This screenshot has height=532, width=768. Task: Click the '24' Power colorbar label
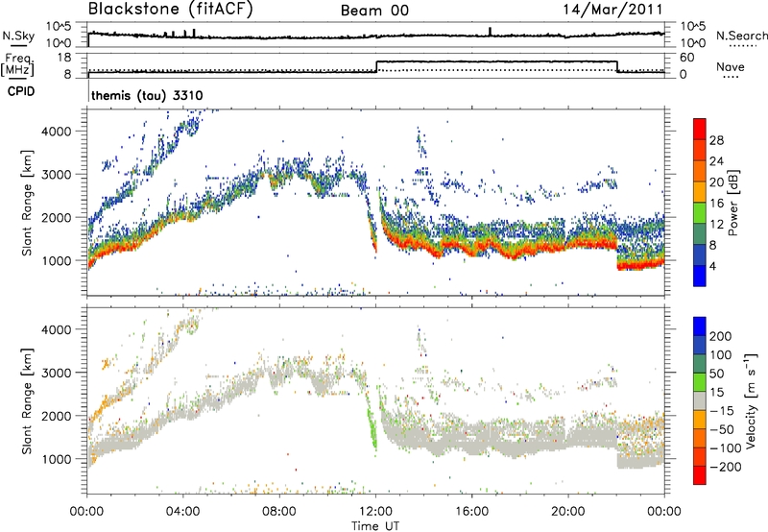pos(716,161)
